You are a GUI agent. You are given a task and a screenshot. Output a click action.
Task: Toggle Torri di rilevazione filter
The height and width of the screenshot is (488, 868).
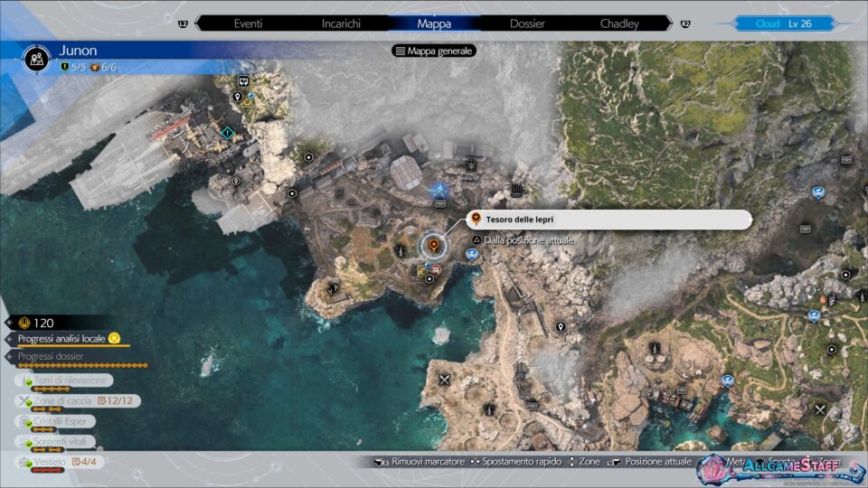pos(64,380)
